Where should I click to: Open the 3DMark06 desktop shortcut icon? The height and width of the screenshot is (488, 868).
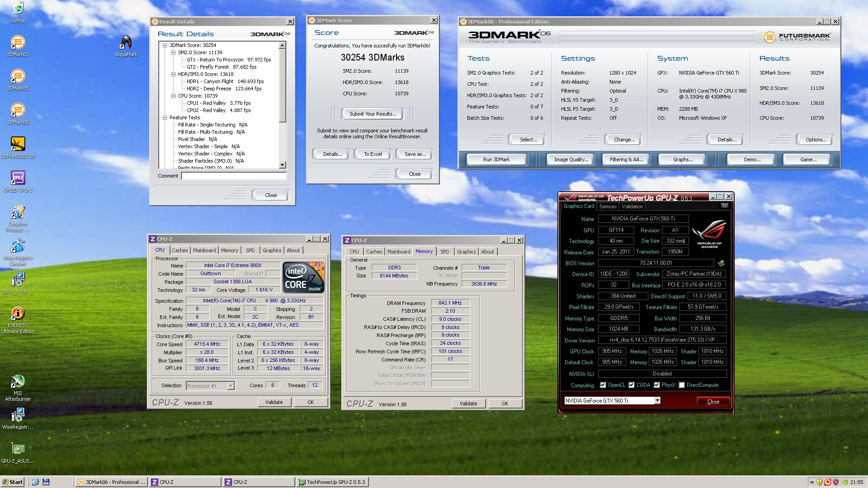coord(18,110)
